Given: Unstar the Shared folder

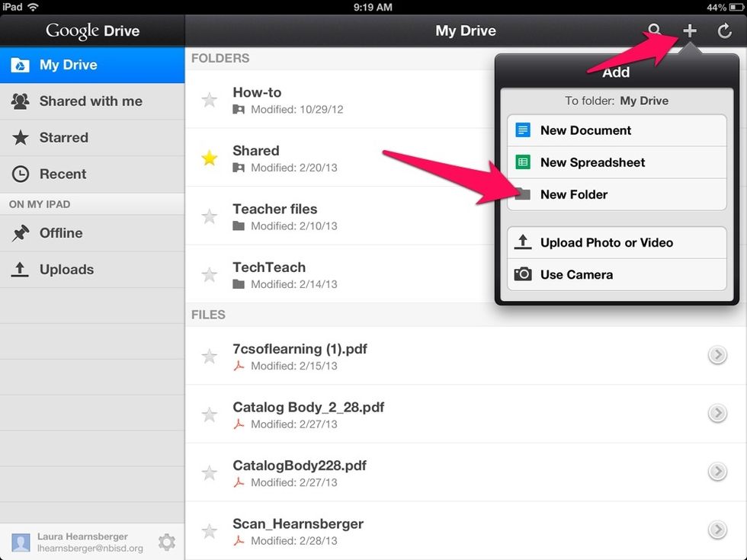Looking at the screenshot, I should coord(209,158).
